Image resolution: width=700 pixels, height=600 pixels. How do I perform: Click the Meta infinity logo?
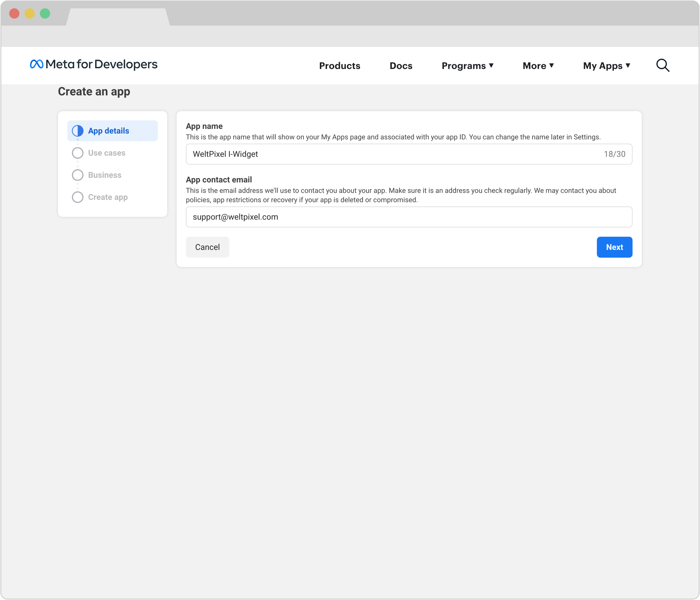[36, 64]
